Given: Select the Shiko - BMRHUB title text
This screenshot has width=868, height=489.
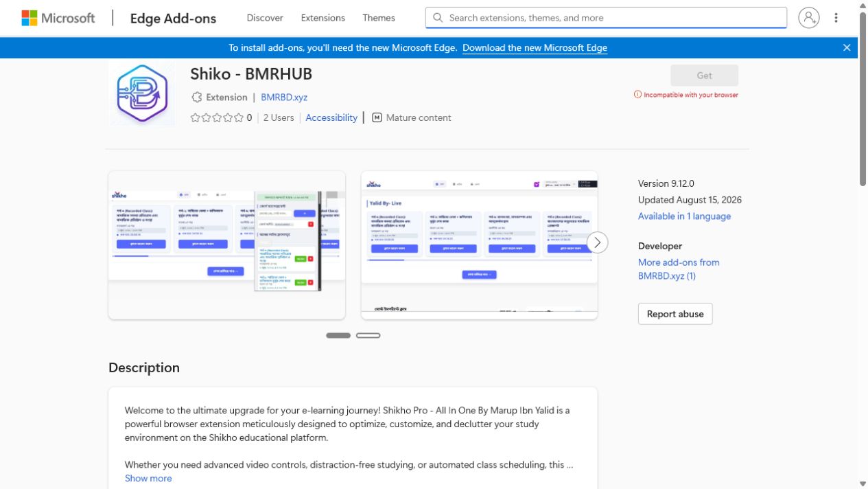Looking at the screenshot, I should point(251,73).
